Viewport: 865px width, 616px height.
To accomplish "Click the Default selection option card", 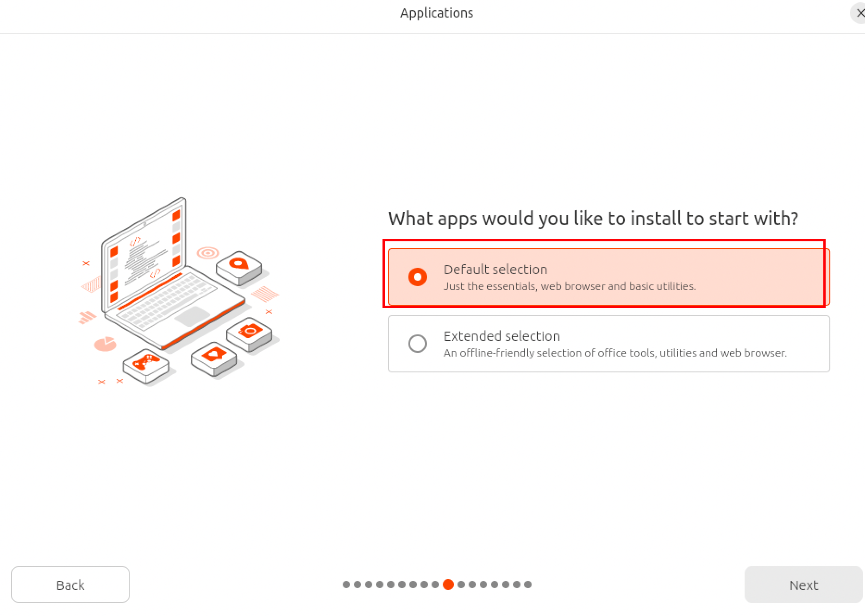I will 609,277.
